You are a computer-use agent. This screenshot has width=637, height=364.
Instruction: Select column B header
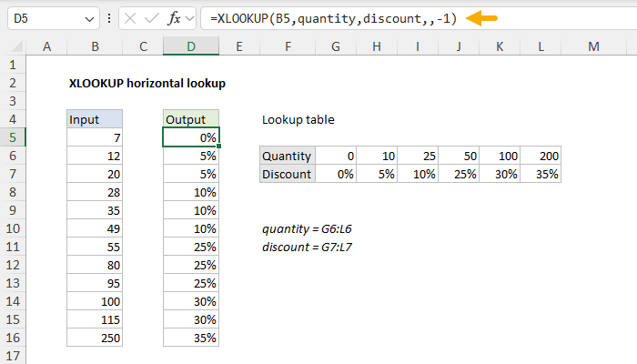(95, 46)
